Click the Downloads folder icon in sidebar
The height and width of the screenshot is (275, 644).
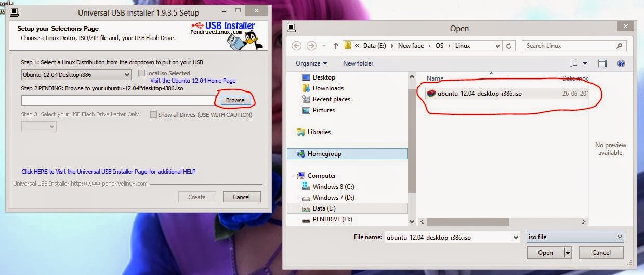(x=306, y=88)
